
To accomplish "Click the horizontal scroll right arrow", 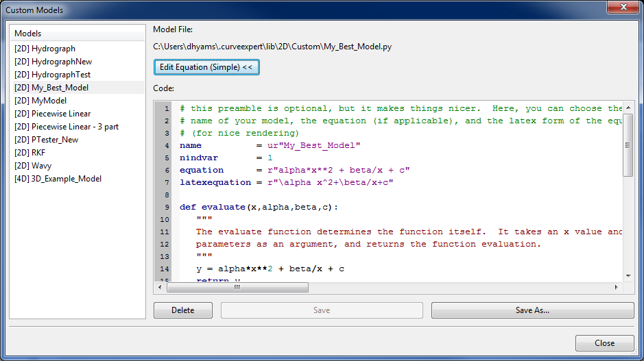I will click(x=616, y=287).
